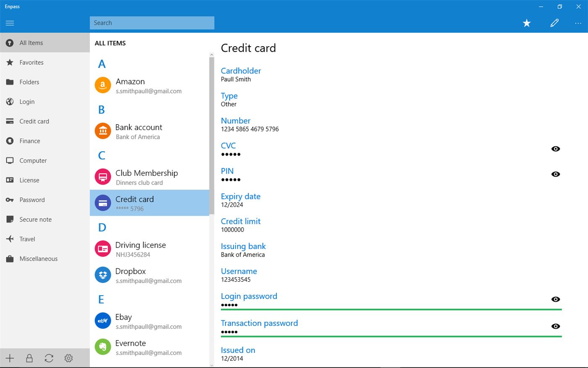Sync items with the refresh icon
Viewport: 588px width, 368px height.
click(x=49, y=358)
